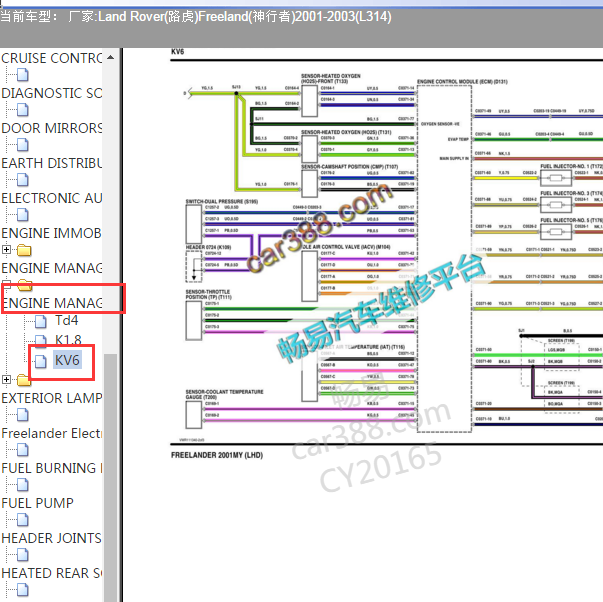
Task: Click page icon between EARTH DISTRIBU and ELECTRONIC AU
Action: pos(23,180)
